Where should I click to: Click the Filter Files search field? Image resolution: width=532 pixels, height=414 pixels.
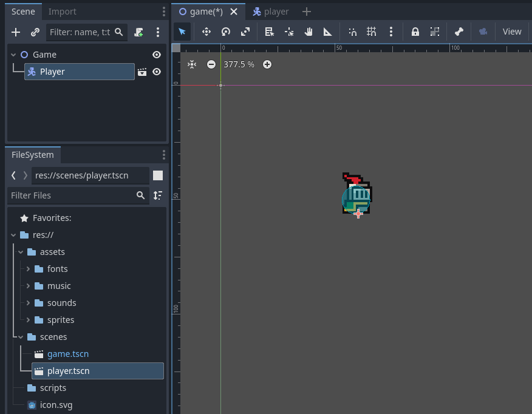pos(72,195)
